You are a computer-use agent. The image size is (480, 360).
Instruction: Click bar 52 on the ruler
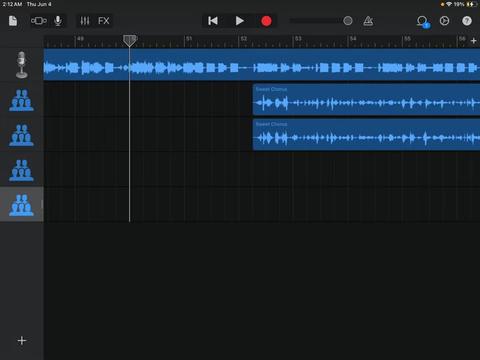(244, 39)
